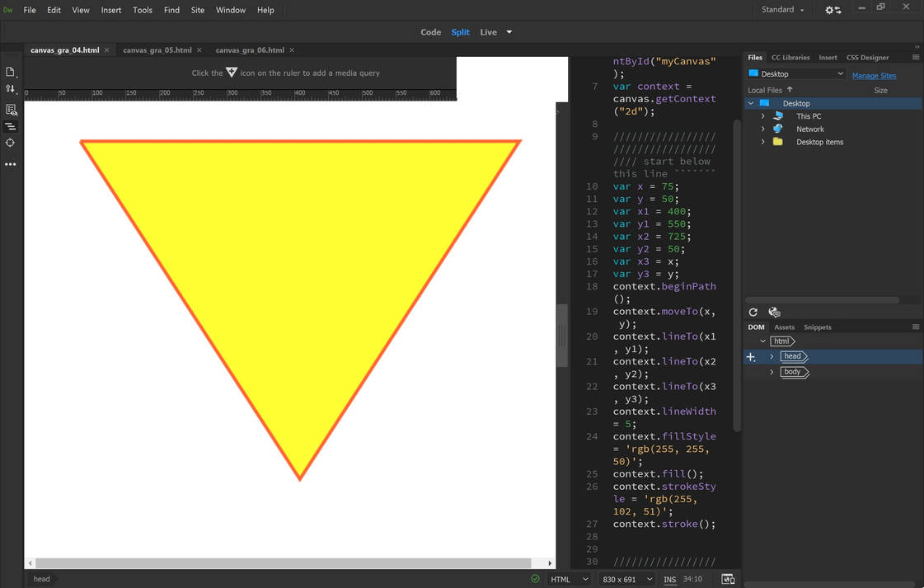Viewport: 924px width, 588px height.
Task: Click the code view vertical scrollbar
Action: pos(737,275)
